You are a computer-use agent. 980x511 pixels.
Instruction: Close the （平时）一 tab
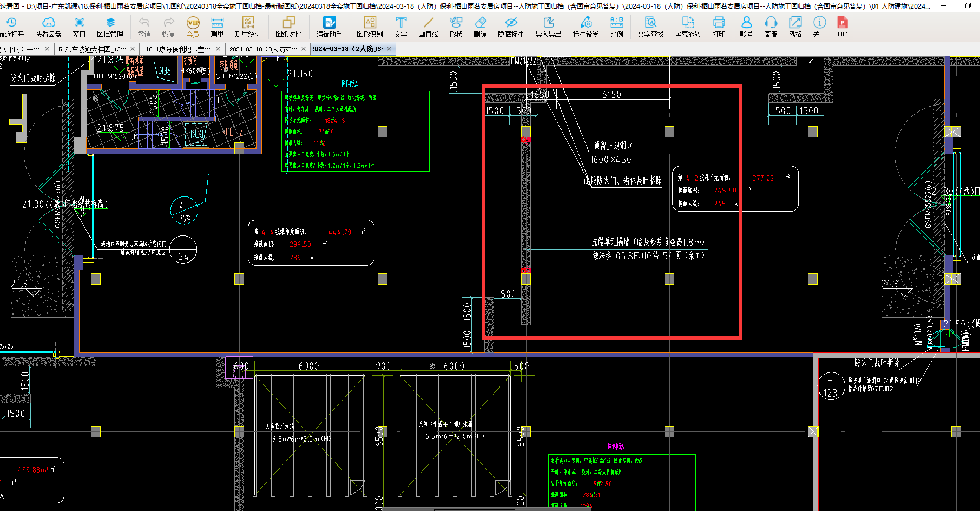pyautogui.click(x=47, y=49)
